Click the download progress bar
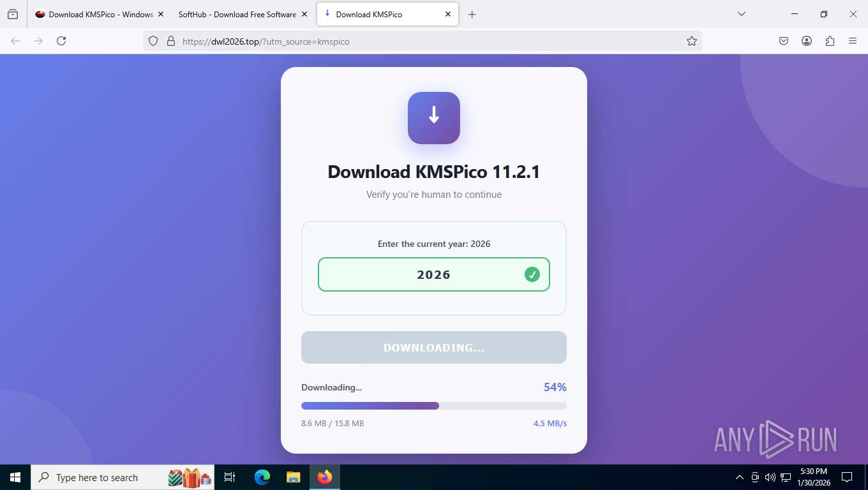 (x=434, y=406)
